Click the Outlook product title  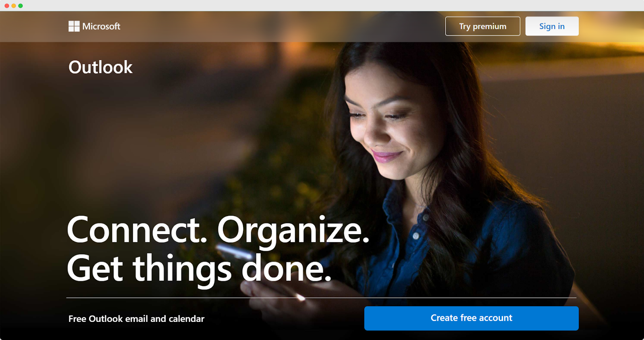101,67
